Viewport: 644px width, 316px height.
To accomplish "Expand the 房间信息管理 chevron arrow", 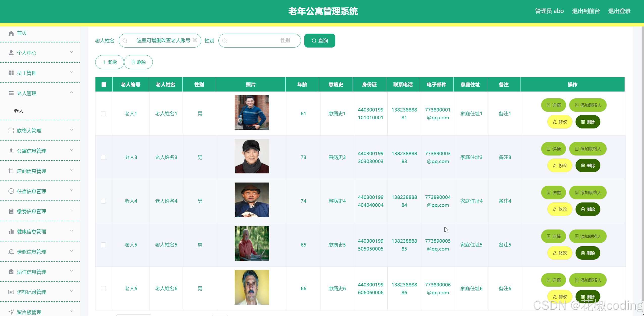I will pos(72,171).
